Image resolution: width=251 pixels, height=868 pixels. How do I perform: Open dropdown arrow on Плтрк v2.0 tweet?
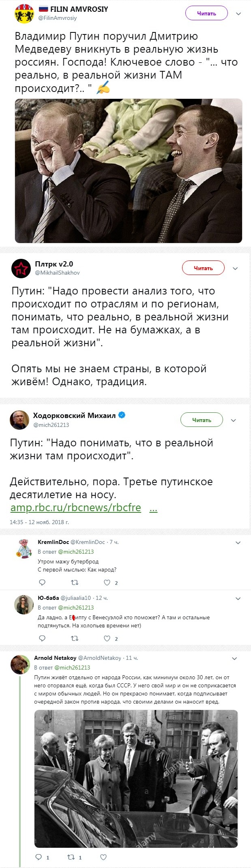point(235,268)
